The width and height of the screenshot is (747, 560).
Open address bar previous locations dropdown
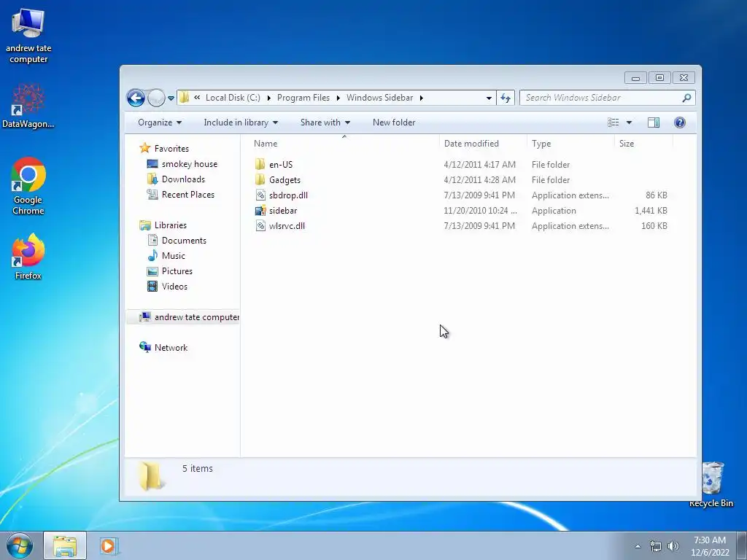tap(489, 98)
